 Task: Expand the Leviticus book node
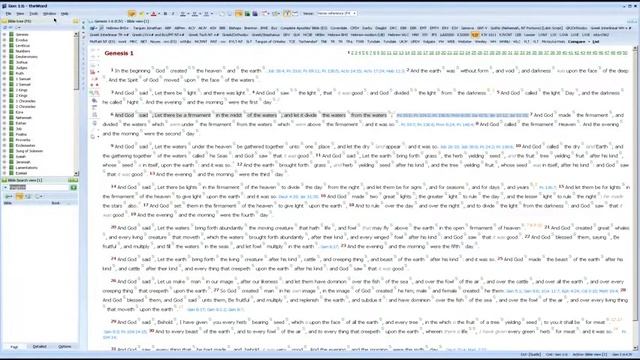[x=4, y=46]
